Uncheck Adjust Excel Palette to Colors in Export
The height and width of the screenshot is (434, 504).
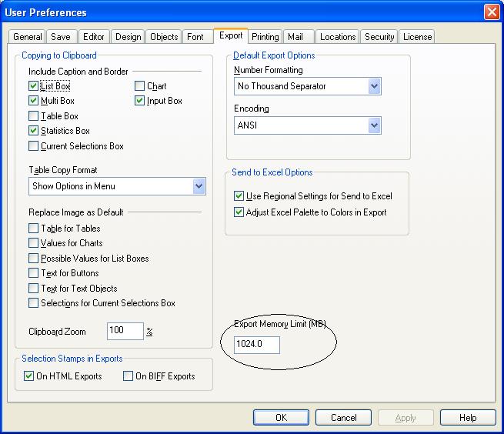pyautogui.click(x=239, y=212)
